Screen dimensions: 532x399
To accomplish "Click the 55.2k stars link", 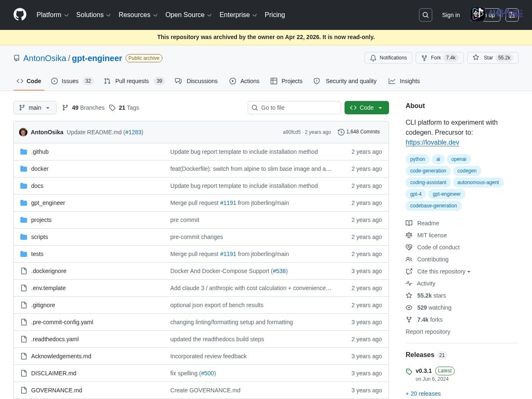I will click(431, 296).
